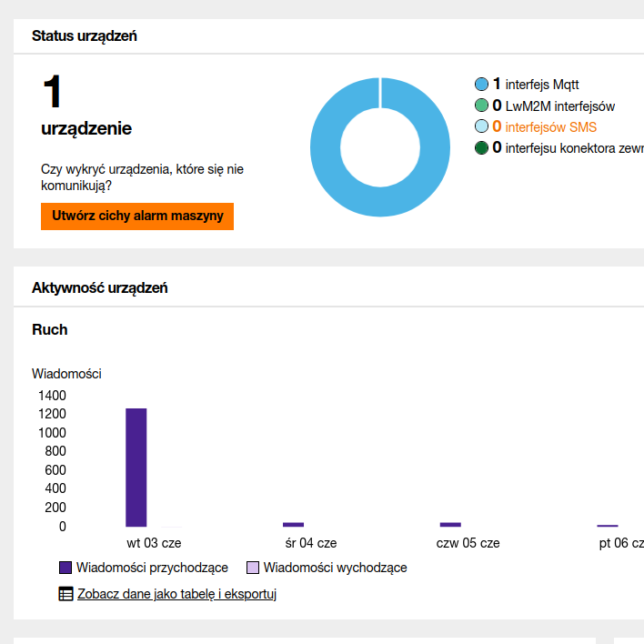Image resolution: width=644 pixels, height=644 pixels.
Task: Open Zobacz dane jako tabelę i eksportuj link
Action: pyautogui.click(x=176, y=594)
